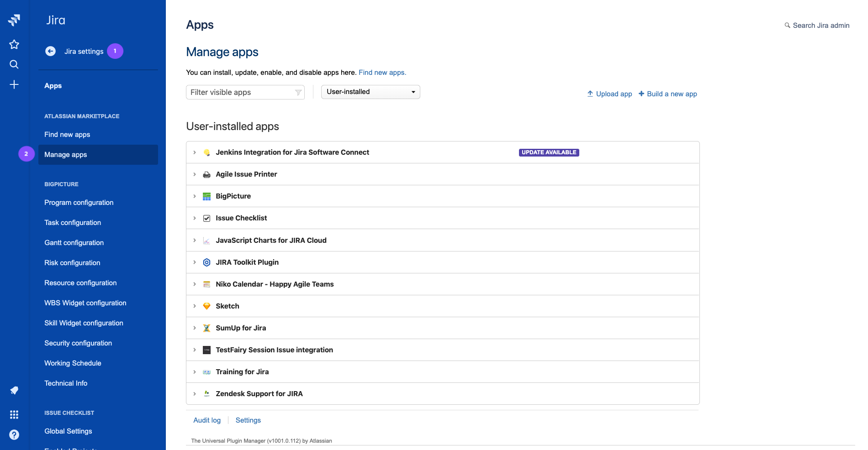Image resolution: width=868 pixels, height=450 pixels.
Task: Open Risk configuration
Action: coord(72,263)
